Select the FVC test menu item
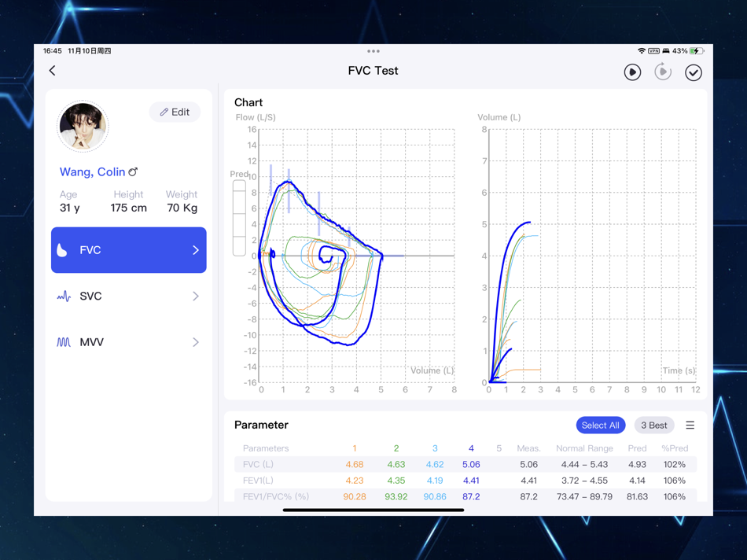This screenshot has width=747, height=560. 129,250
